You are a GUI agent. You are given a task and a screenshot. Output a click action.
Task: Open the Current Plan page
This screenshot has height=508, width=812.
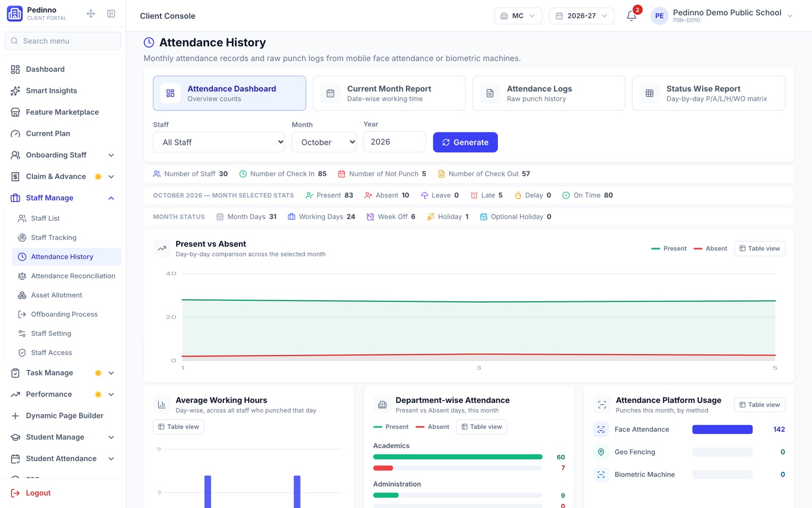(63, 133)
